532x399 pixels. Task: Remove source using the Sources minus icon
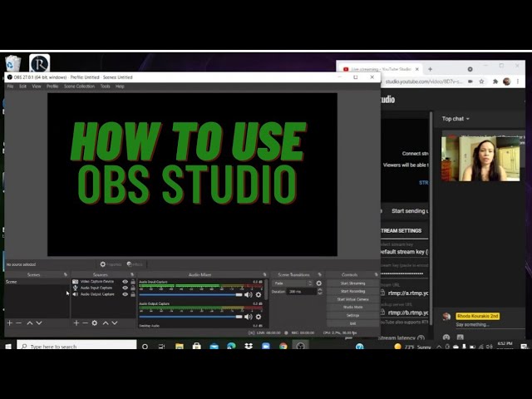(85, 323)
